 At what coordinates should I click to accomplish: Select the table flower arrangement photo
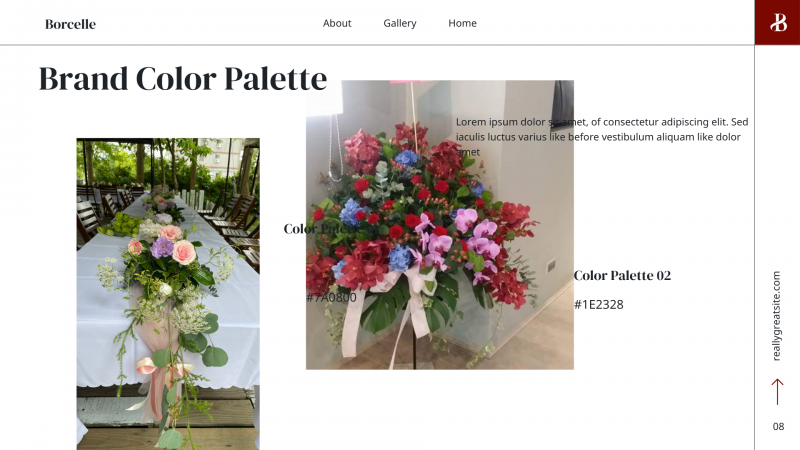click(168, 294)
